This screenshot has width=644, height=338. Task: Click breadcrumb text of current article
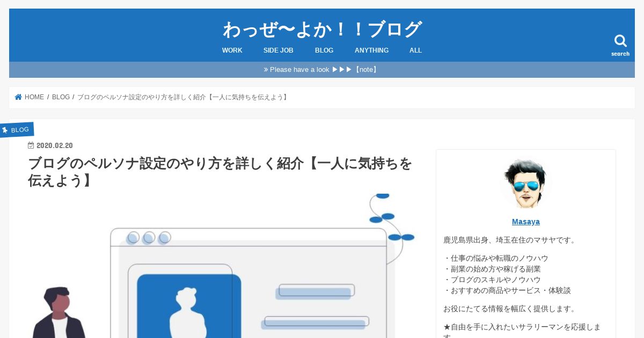point(184,97)
